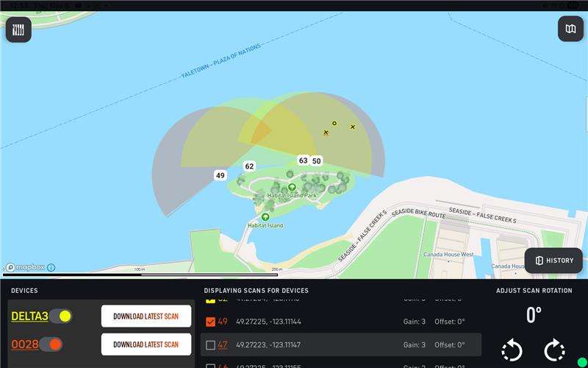Viewport: 588px width, 368px height.
Task: Open the Mapbox logo link
Action: 25,267
